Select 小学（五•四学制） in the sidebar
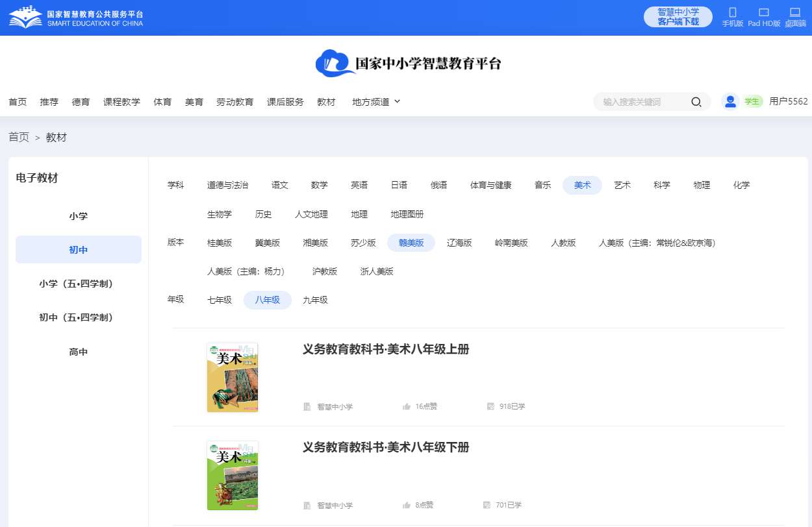The height and width of the screenshot is (527, 812). (79, 284)
